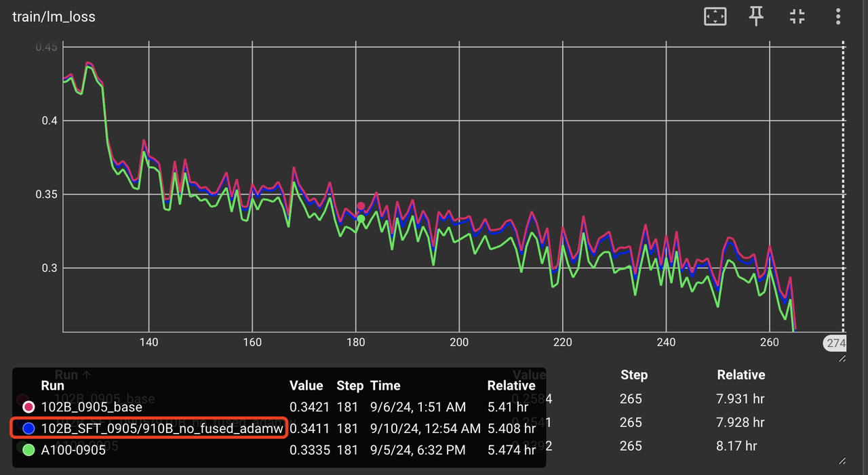This screenshot has height=475, width=868.
Task: Select run name 102B_0905_base in tooltip
Action: [92, 407]
